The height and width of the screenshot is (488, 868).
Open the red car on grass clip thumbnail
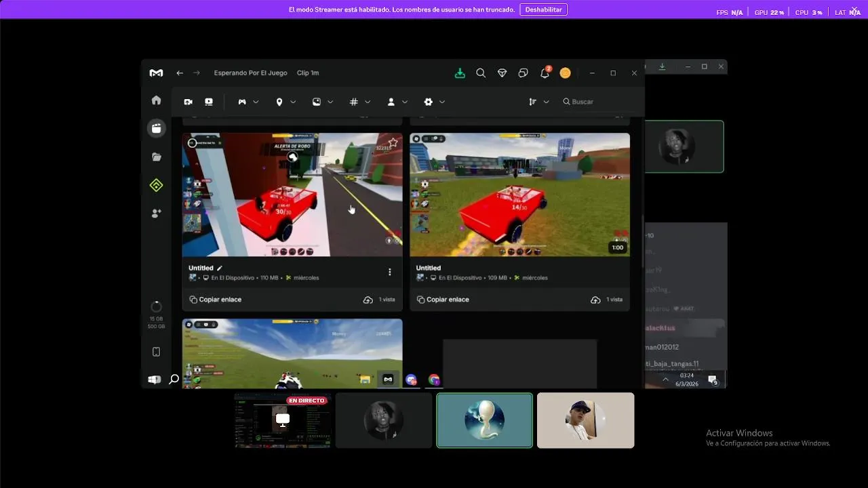(x=520, y=195)
